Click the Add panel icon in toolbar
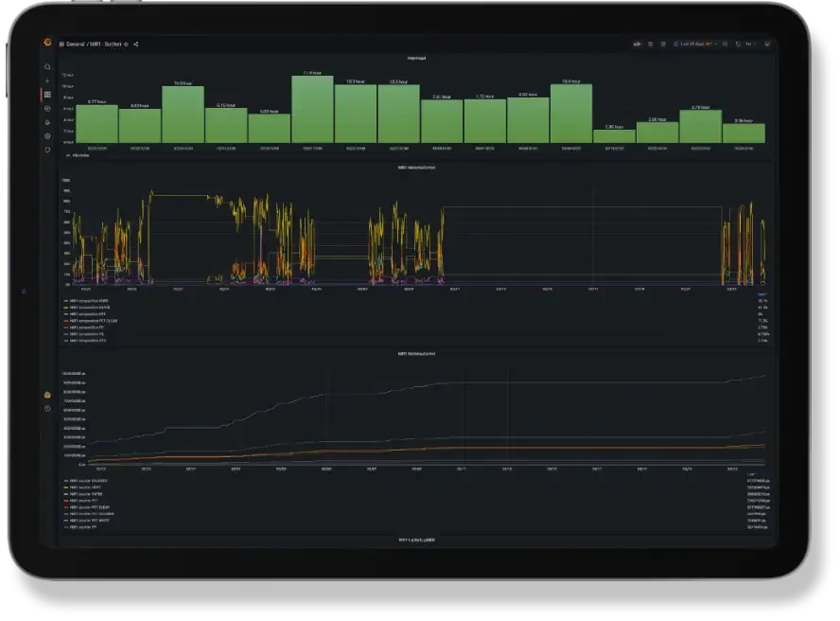840x621 pixels. point(637,44)
